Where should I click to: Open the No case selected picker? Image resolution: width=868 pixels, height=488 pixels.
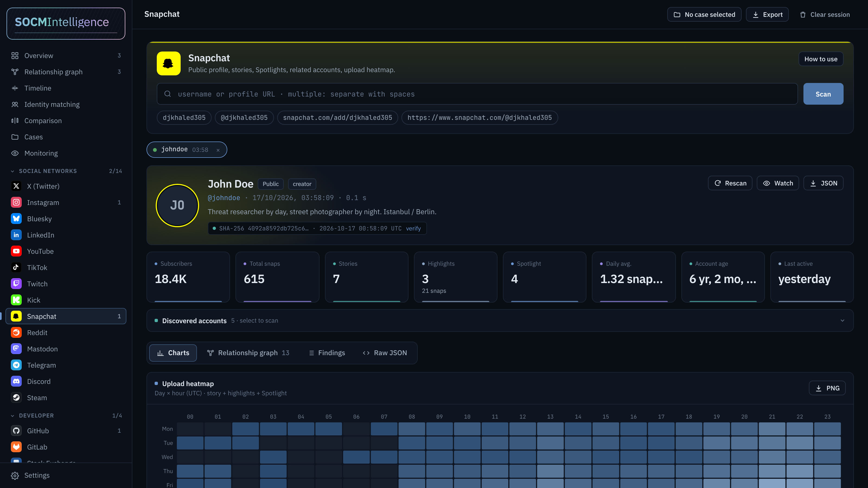(x=704, y=14)
